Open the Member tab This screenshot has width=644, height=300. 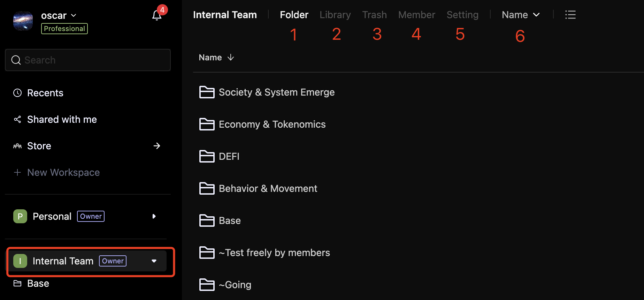click(416, 15)
